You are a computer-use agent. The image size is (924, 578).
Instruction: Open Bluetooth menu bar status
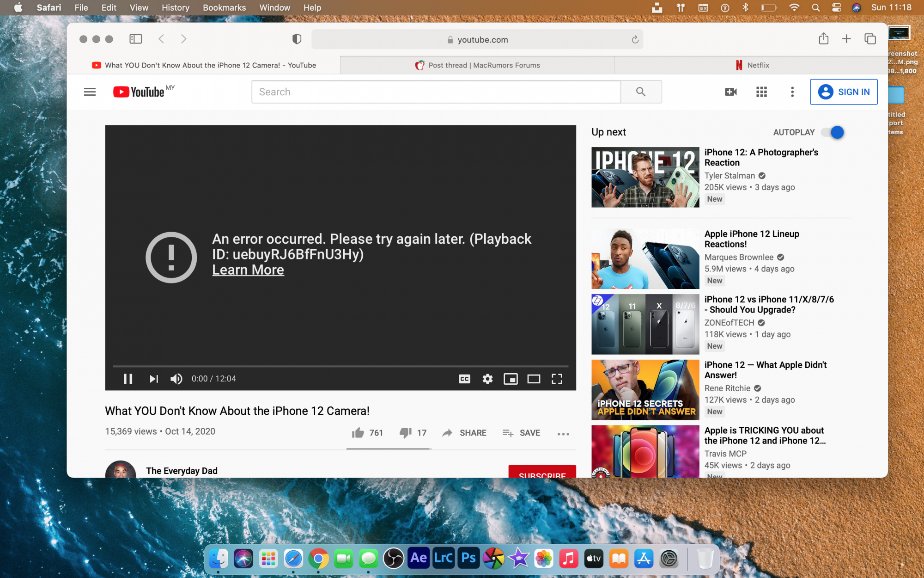point(745,7)
